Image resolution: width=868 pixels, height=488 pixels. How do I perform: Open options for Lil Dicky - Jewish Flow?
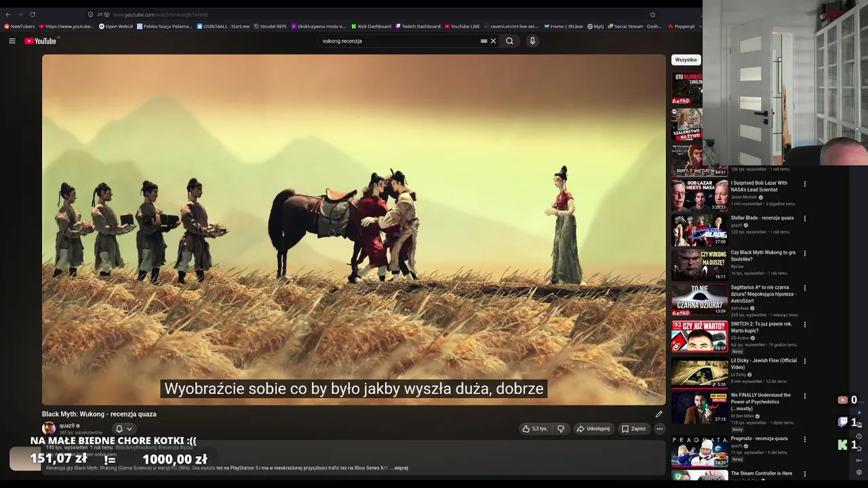(805, 361)
